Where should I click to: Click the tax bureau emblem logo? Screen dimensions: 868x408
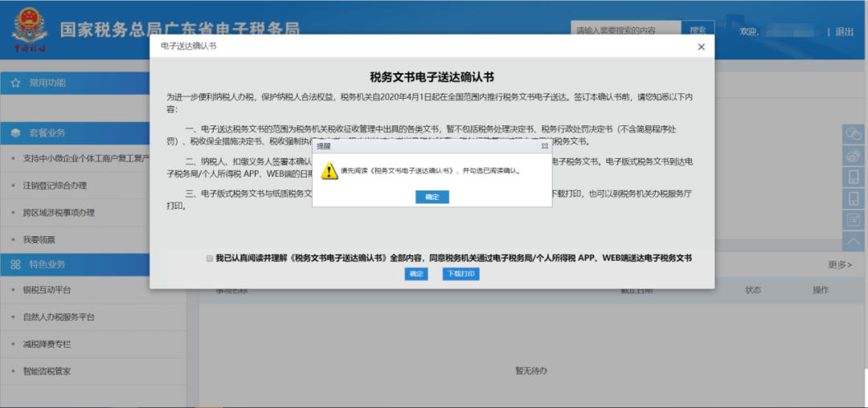(30, 28)
